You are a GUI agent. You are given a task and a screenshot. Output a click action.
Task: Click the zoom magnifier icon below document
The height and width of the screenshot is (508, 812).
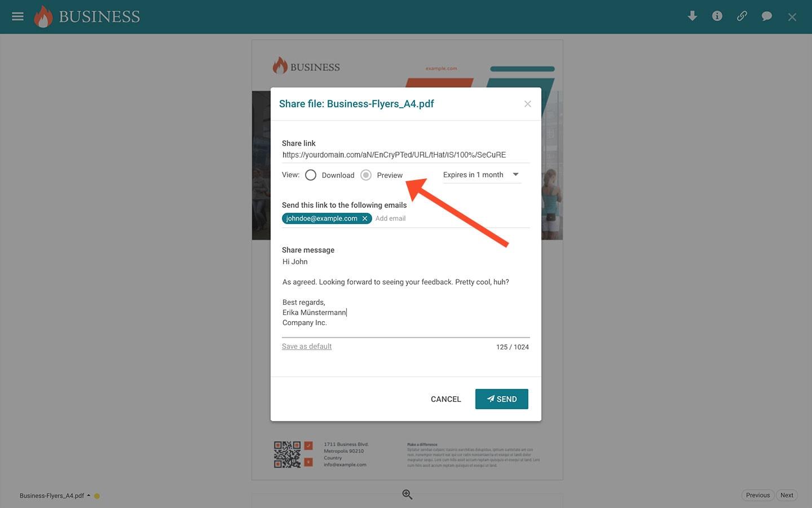tap(407, 494)
